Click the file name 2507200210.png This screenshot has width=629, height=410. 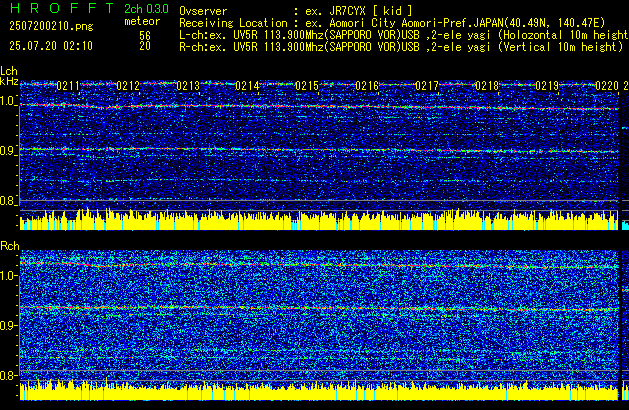click(51, 26)
